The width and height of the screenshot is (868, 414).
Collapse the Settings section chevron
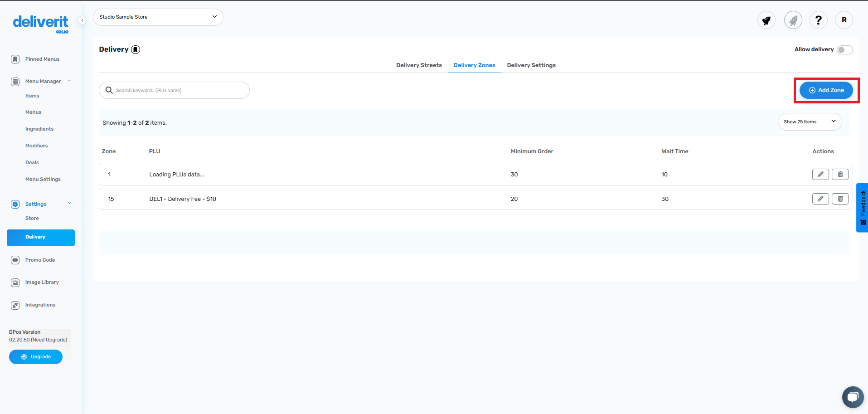(x=69, y=203)
